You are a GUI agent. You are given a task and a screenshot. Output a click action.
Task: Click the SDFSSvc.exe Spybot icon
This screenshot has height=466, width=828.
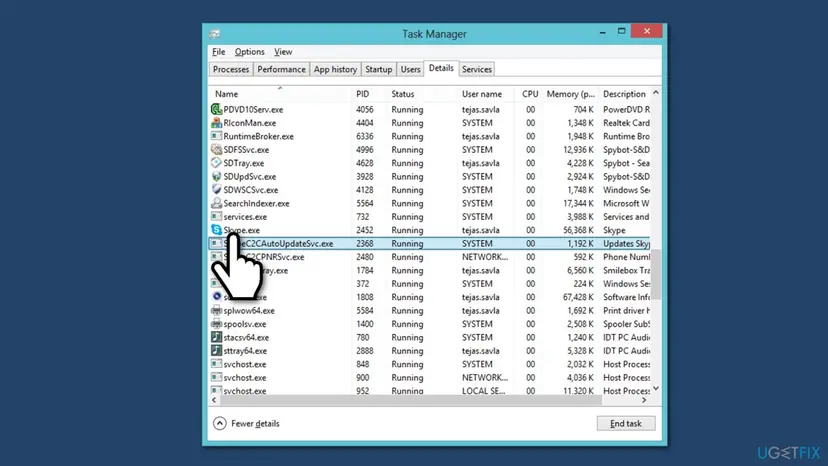216,150
